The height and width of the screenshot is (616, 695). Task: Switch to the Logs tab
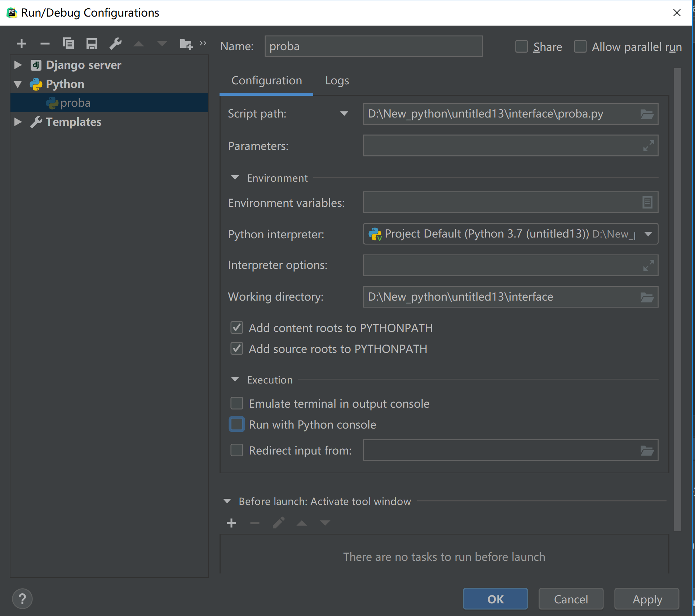tap(337, 80)
